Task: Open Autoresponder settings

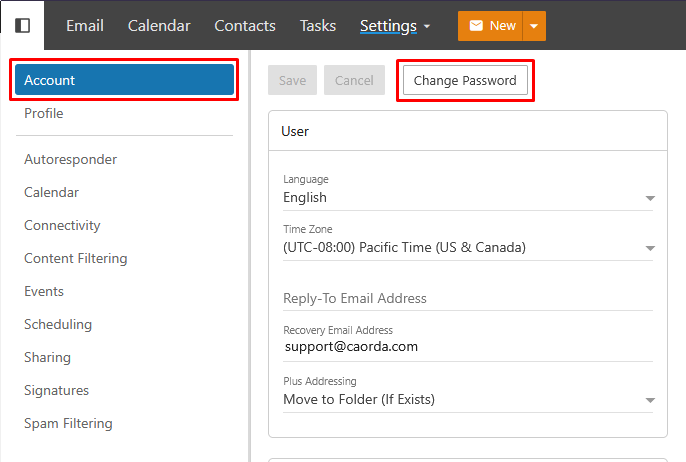Action: click(70, 159)
